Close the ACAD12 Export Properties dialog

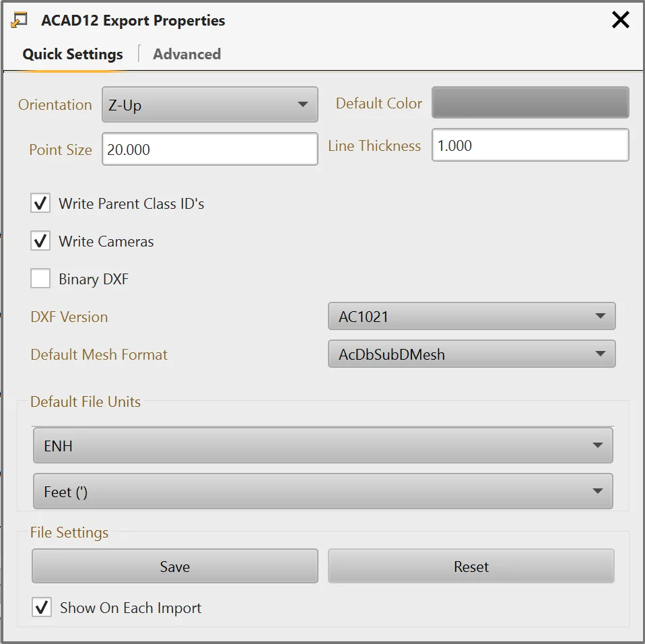pyautogui.click(x=620, y=20)
